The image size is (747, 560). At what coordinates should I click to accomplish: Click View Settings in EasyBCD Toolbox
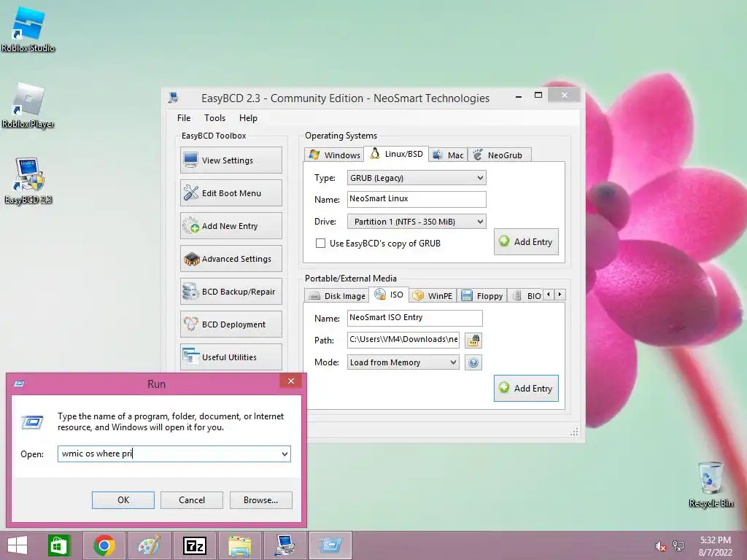pos(231,160)
